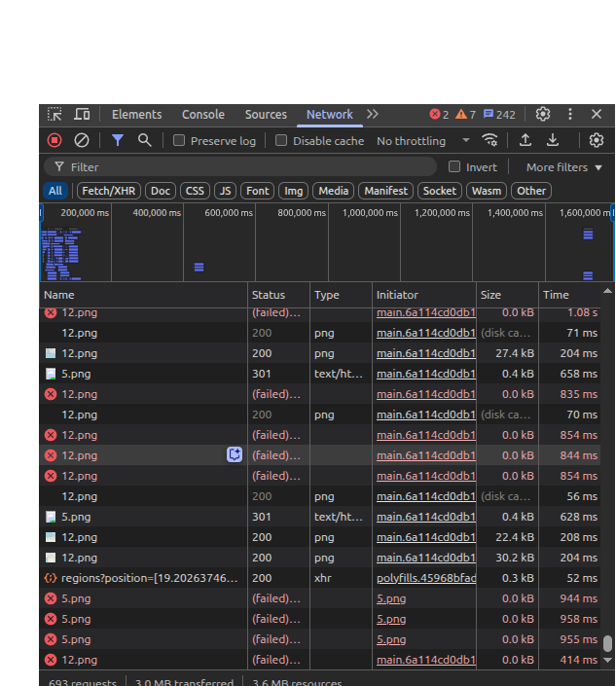Enable the Preserve log checkbox

[x=179, y=141]
